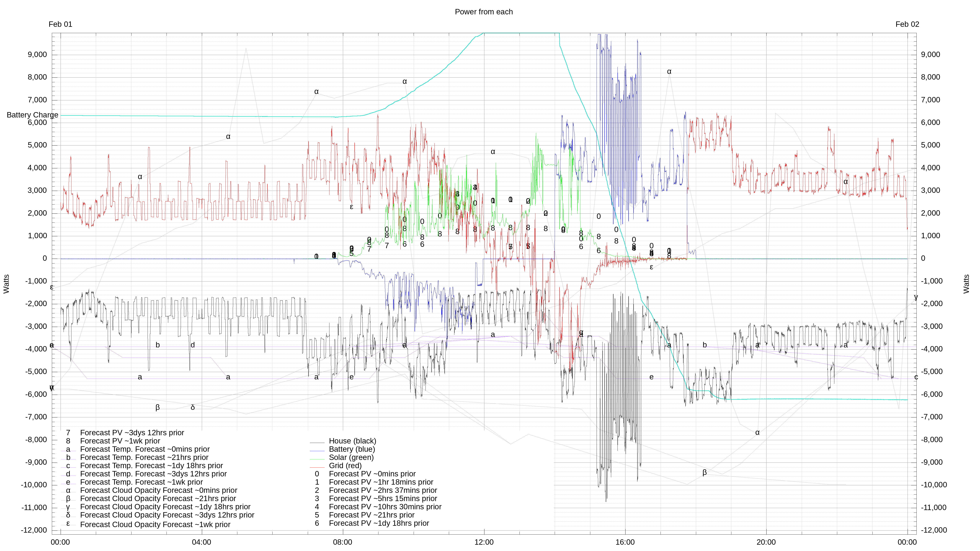This screenshot has height=551, width=980.
Task: Select legend entry 'Forecast PV ~21hrs prior'
Action: coord(372,515)
